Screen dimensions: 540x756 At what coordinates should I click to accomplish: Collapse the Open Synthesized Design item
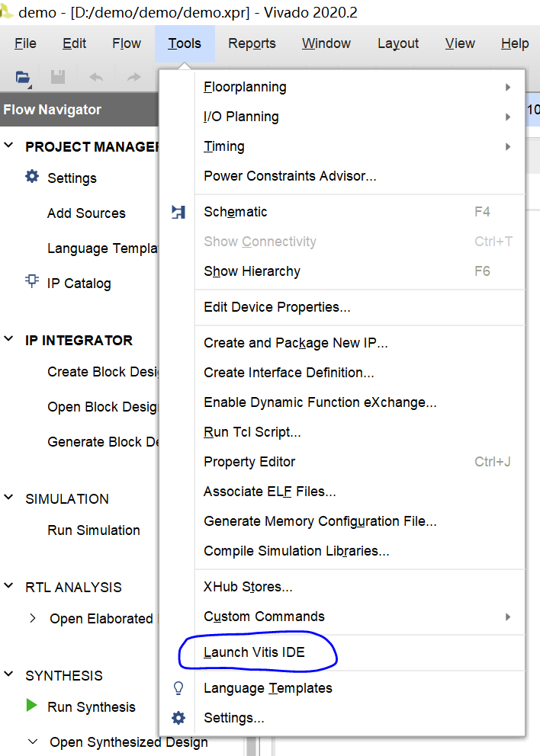click(32, 742)
